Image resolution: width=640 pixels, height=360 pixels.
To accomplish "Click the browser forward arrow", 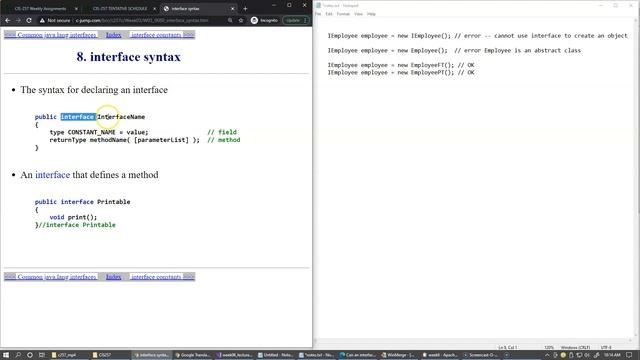I will tap(18, 20).
